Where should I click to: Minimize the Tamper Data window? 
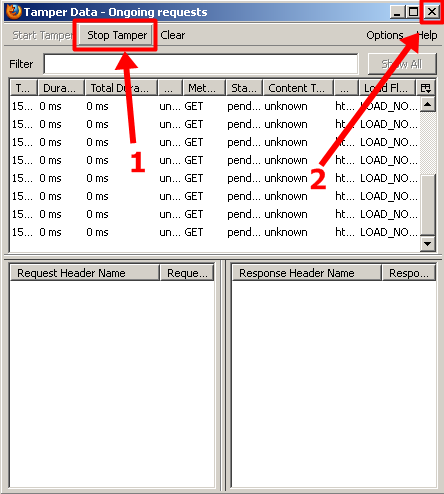pyautogui.click(x=397, y=12)
